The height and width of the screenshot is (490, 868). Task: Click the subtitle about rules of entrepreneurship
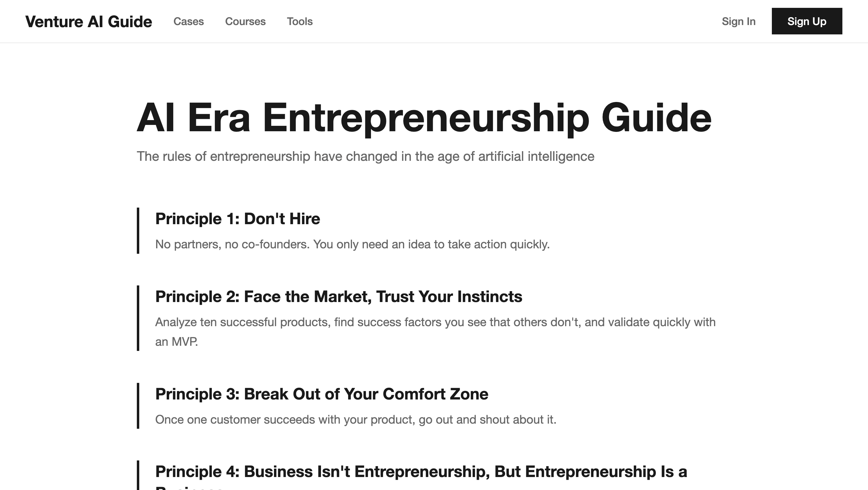(x=366, y=156)
